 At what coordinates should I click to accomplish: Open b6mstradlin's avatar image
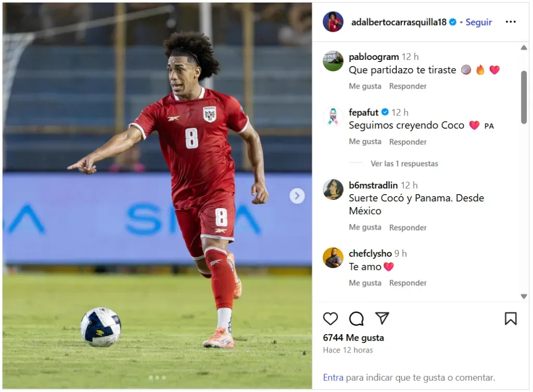click(333, 189)
